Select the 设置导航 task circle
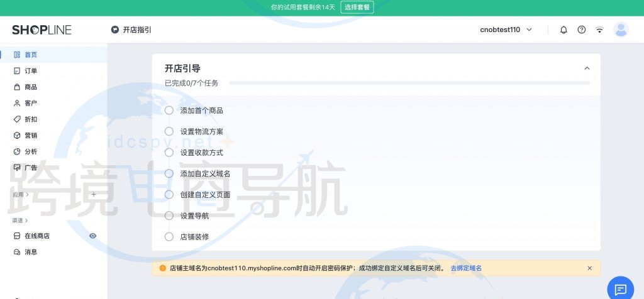This screenshot has width=644, height=299. (169, 215)
